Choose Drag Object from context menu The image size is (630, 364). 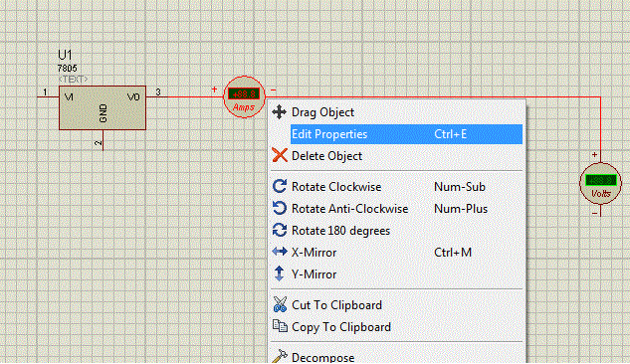tap(396, 112)
